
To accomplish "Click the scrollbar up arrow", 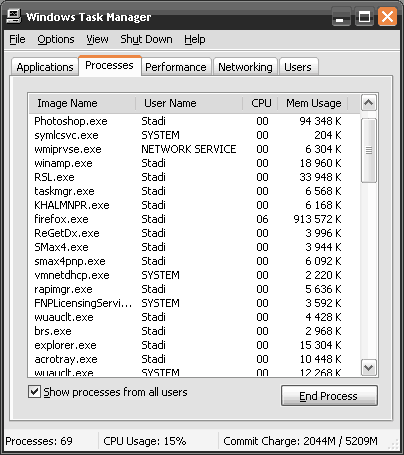I will (x=369, y=103).
